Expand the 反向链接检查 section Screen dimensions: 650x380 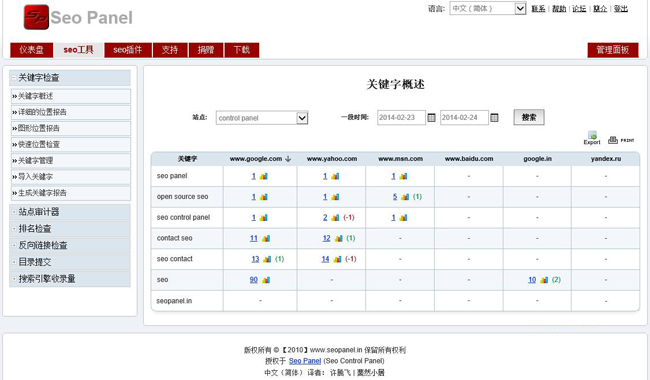(x=70, y=245)
